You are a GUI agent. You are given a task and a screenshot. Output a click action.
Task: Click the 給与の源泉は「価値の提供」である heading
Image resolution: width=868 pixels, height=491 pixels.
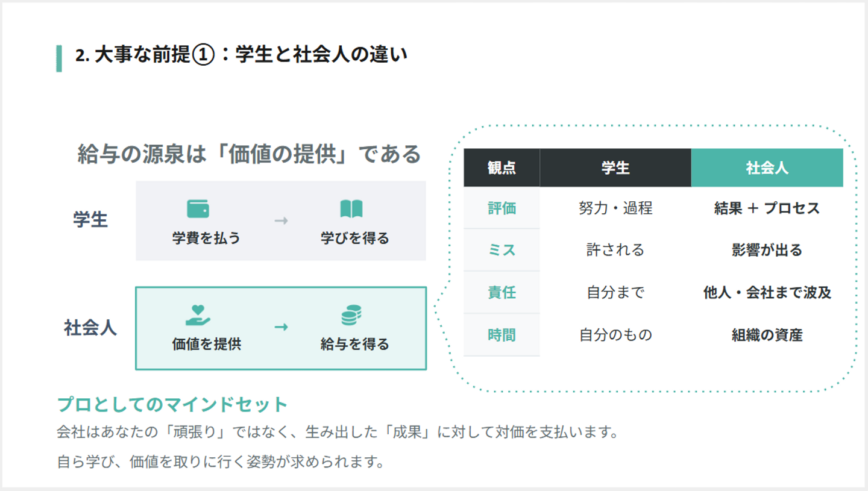tap(249, 154)
